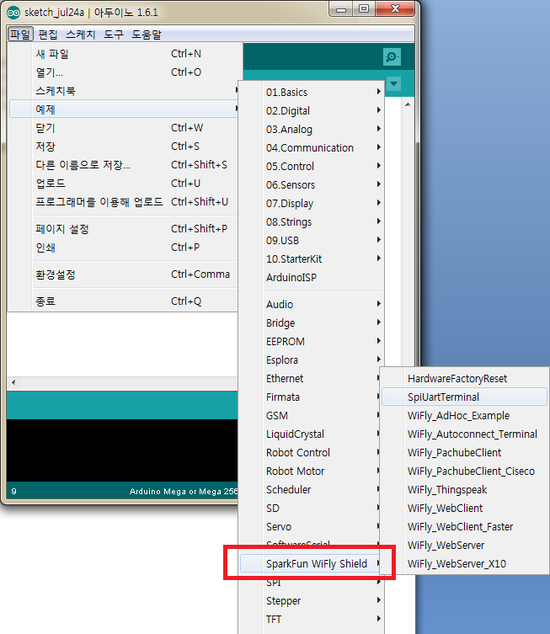Open the 스케치 menu
This screenshot has height=634, width=550.
point(80,34)
